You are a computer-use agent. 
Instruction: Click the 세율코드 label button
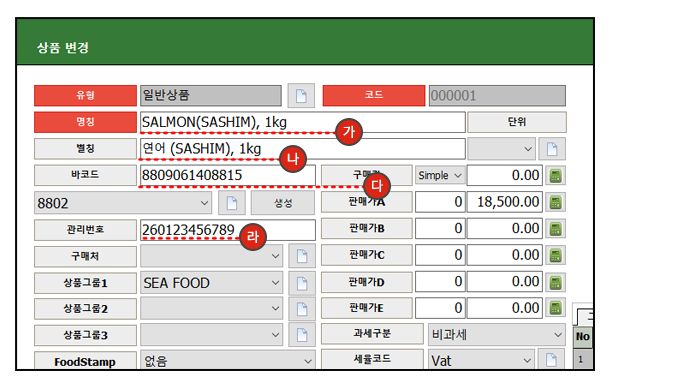tap(372, 359)
